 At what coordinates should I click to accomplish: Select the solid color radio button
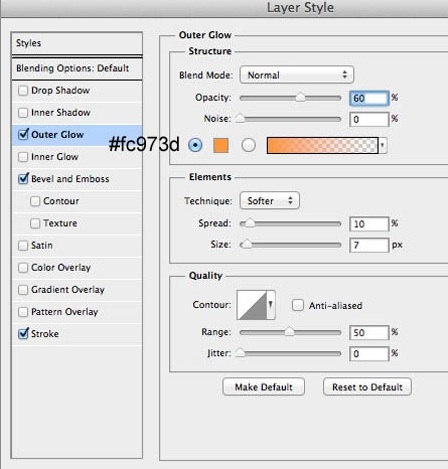pos(195,145)
